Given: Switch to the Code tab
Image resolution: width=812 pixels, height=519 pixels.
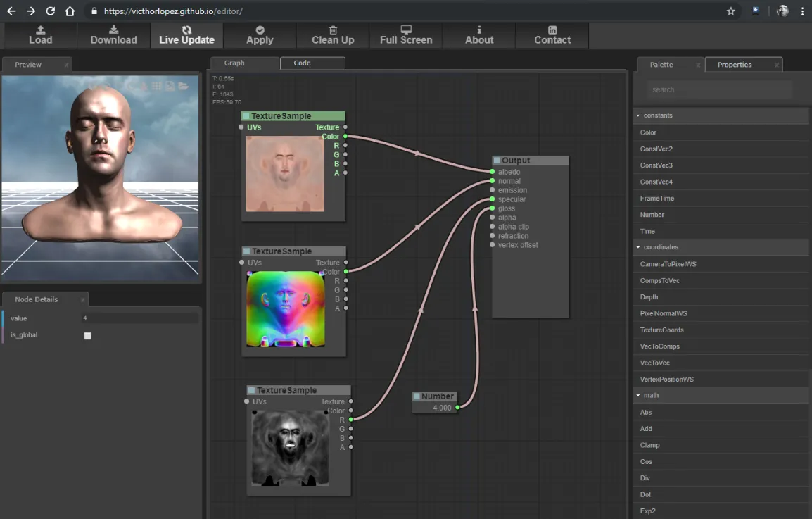Looking at the screenshot, I should (x=312, y=63).
